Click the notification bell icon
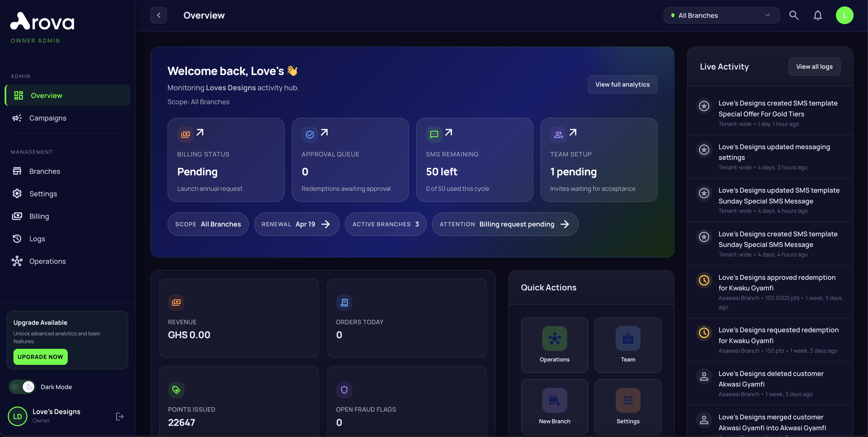Image resolution: width=868 pixels, height=437 pixels. coord(818,15)
